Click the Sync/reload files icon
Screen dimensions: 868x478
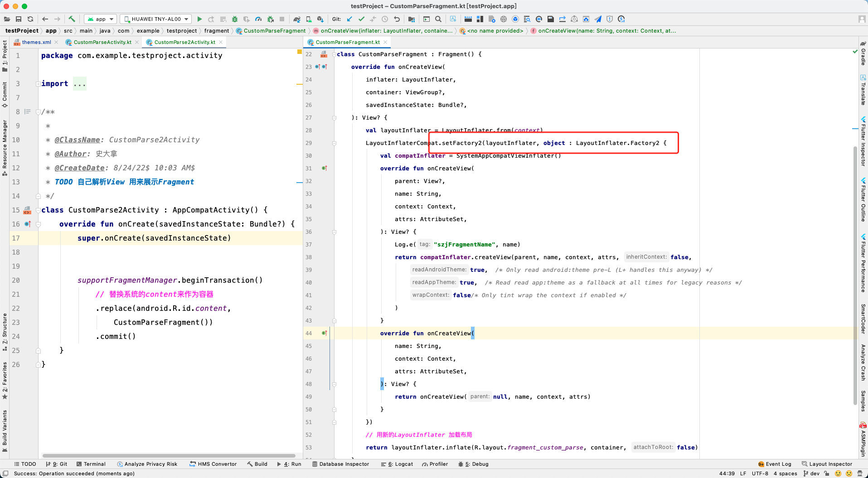pyautogui.click(x=30, y=19)
